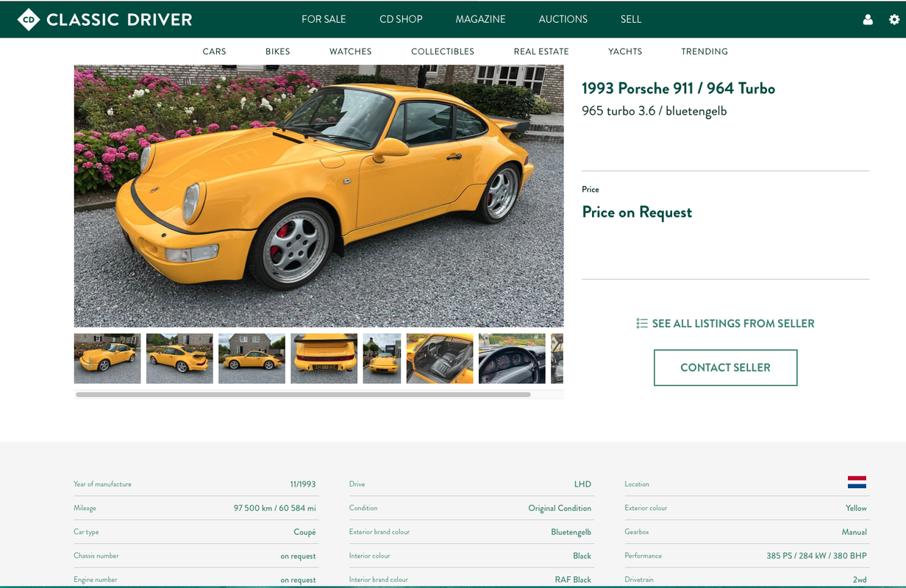
Task: Click the drivetrain value '2wd'
Action: pos(860,580)
